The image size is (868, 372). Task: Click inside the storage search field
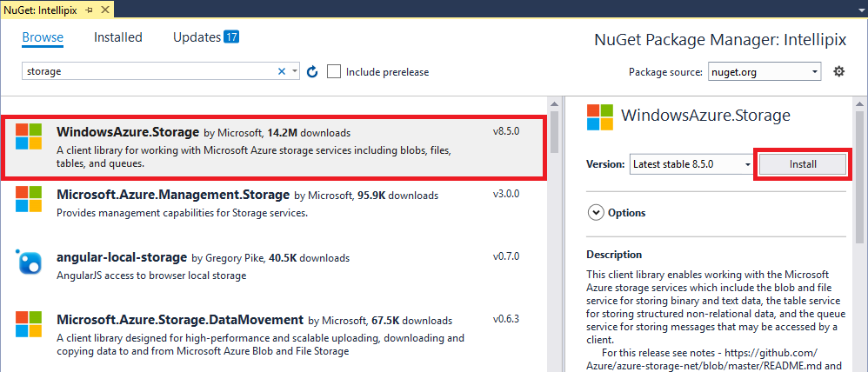pos(148,72)
